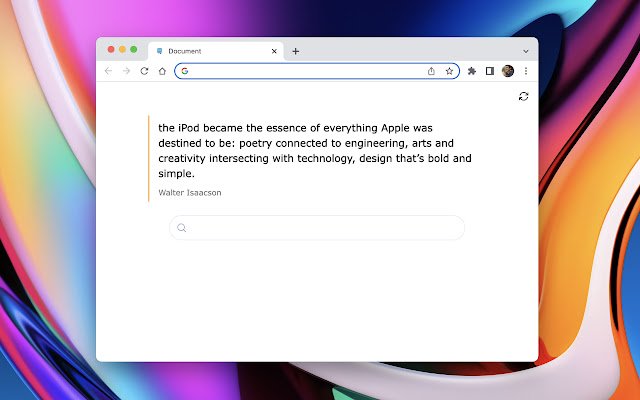Click inside the page search field
Viewport: 640px width, 400px height.
tap(317, 228)
